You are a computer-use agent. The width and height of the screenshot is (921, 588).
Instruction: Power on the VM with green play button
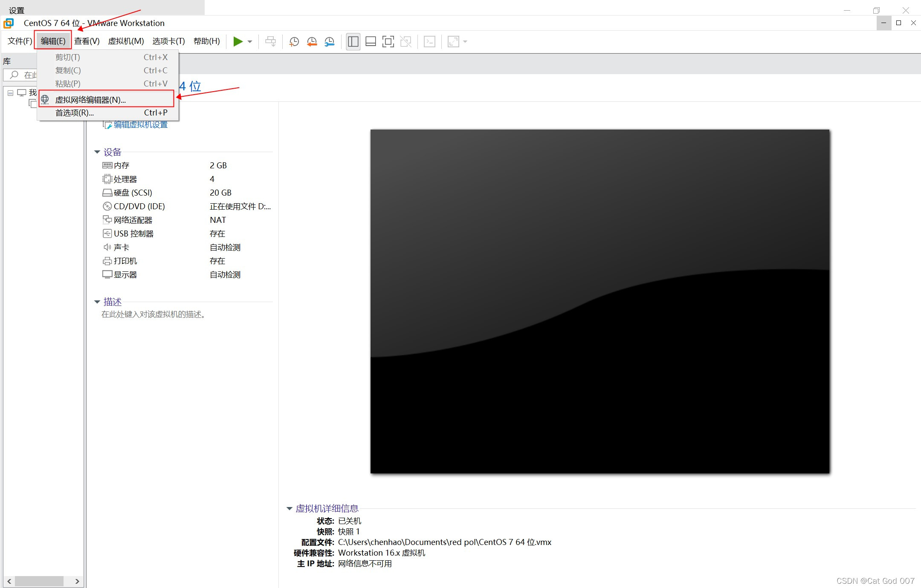pos(237,41)
